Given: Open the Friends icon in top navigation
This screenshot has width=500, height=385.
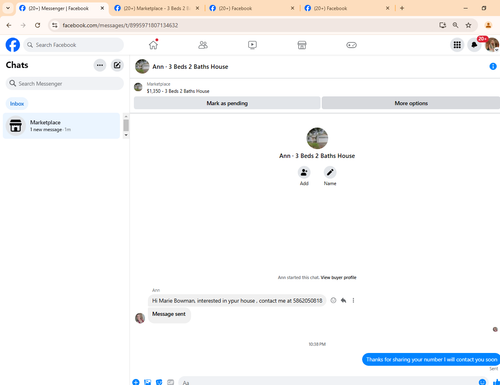Looking at the screenshot, I should coord(203,45).
